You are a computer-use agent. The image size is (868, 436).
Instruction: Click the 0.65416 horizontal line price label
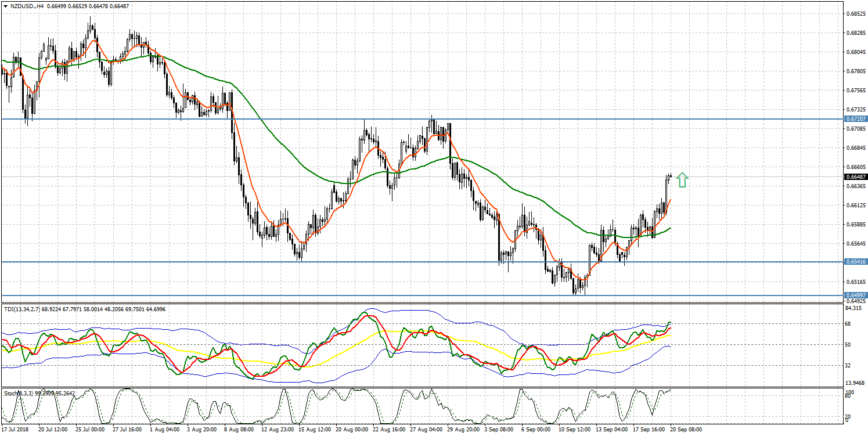tap(856, 262)
